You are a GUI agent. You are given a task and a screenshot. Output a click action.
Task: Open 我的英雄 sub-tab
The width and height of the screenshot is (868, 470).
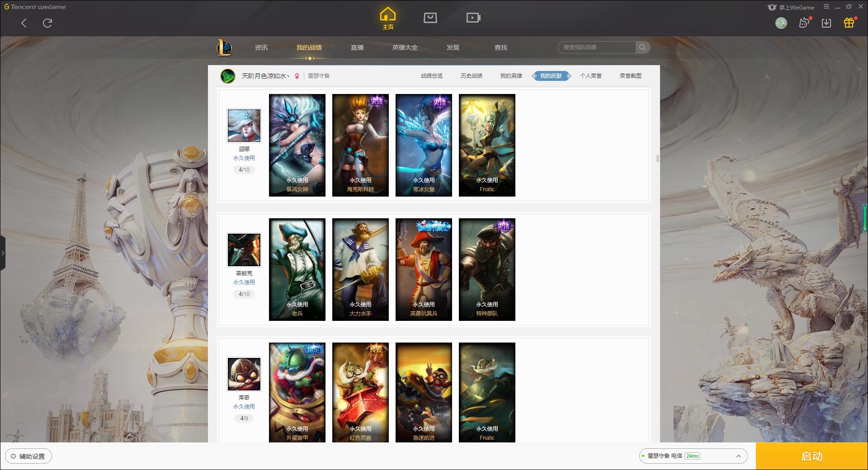click(x=511, y=76)
